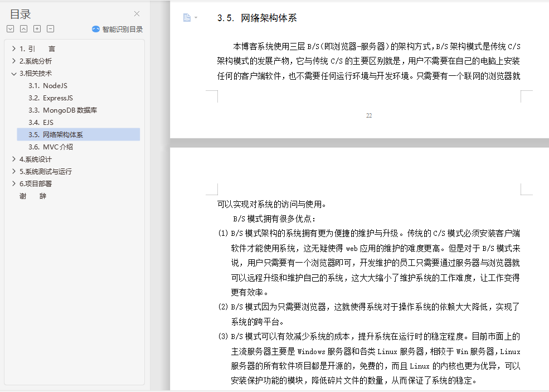
Task: Expand the 1. 引 言 section
Action: click(x=13, y=49)
